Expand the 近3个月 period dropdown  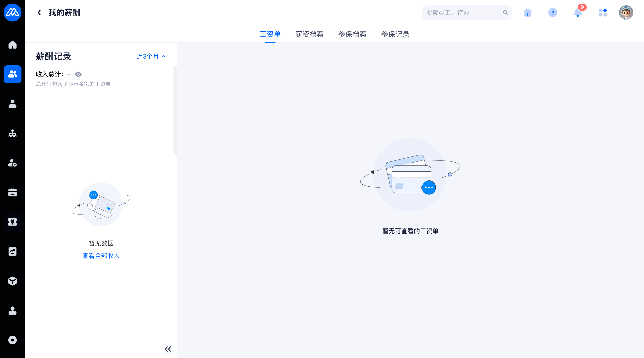pyautogui.click(x=151, y=57)
